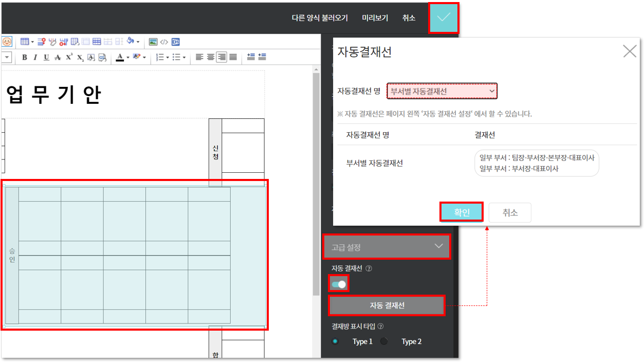
Task: Apply bold formatting
Action: [24, 57]
